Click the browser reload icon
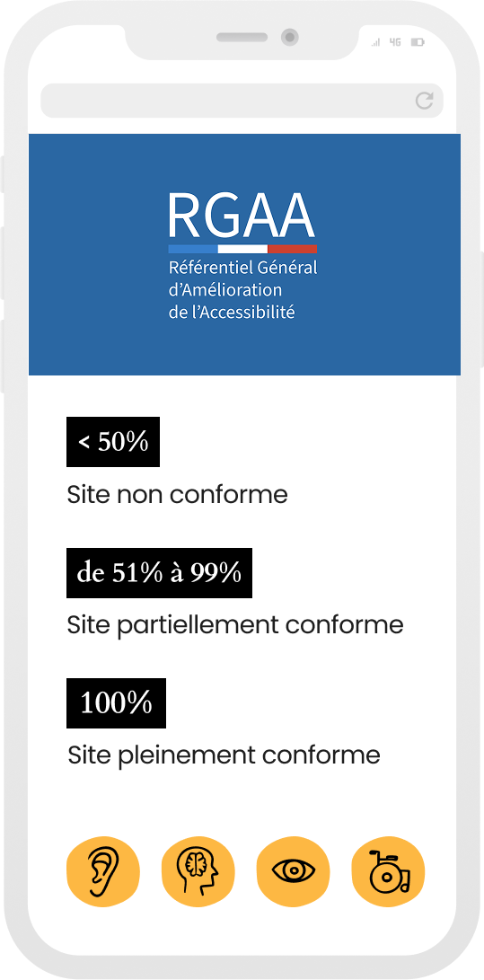The height and width of the screenshot is (980, 484). [425, 101]
